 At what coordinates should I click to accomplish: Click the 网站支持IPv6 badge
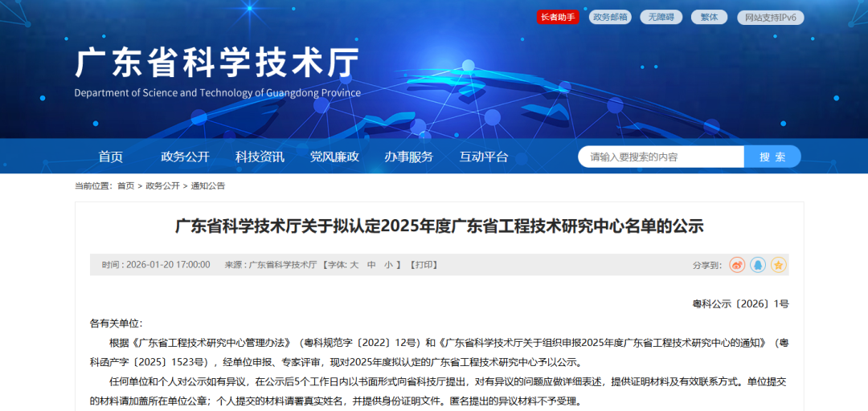click(772, 17)
